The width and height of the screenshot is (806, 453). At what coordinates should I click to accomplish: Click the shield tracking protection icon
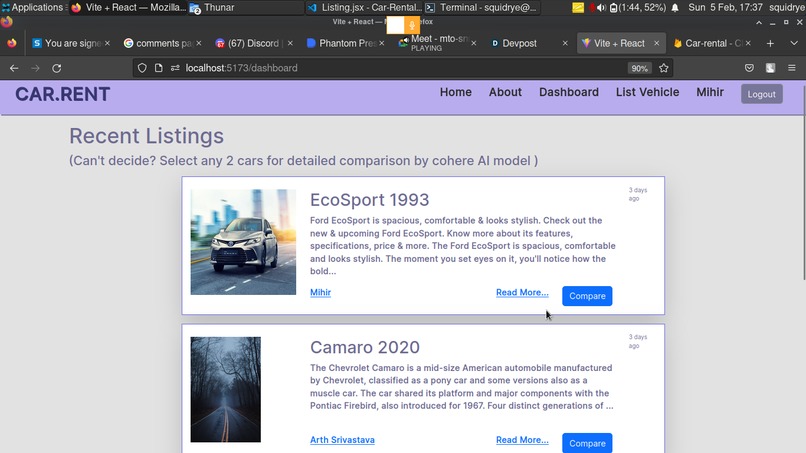pos(142,68)
